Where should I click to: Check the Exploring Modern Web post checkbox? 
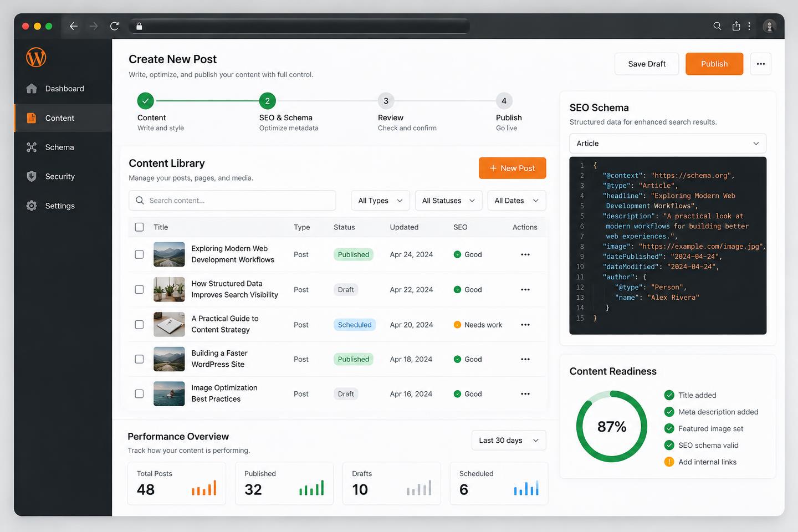[x=139, y=254]
